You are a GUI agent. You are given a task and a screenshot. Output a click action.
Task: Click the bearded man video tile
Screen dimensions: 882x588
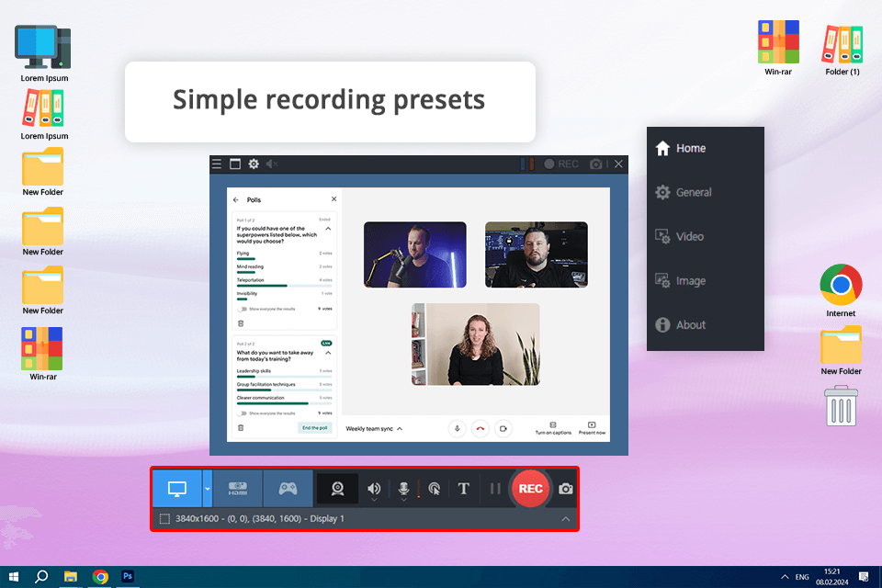click(537, 254)
